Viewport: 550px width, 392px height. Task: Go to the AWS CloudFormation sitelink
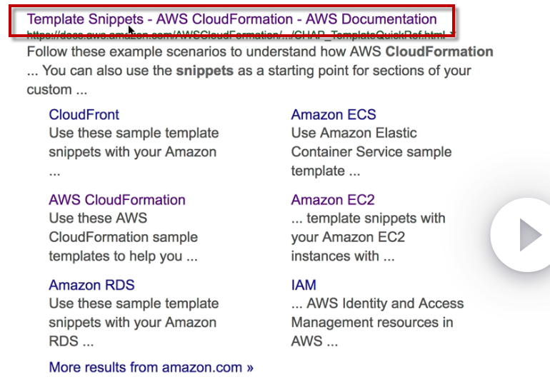pos(116,200)
